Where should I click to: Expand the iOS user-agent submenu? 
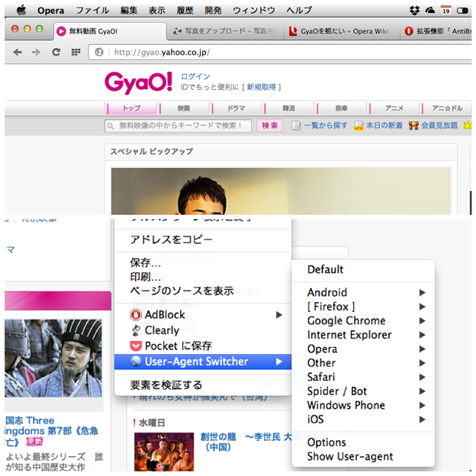tap(422, 420)
